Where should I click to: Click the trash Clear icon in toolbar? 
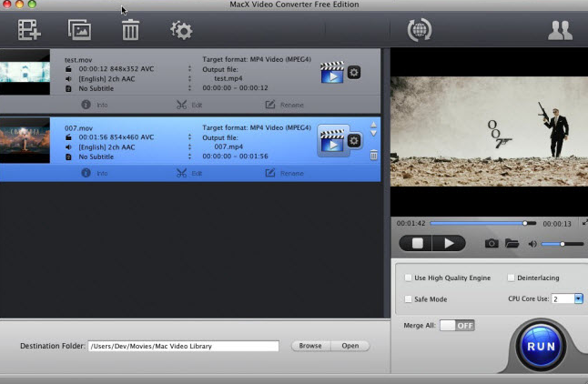point(130,30)
